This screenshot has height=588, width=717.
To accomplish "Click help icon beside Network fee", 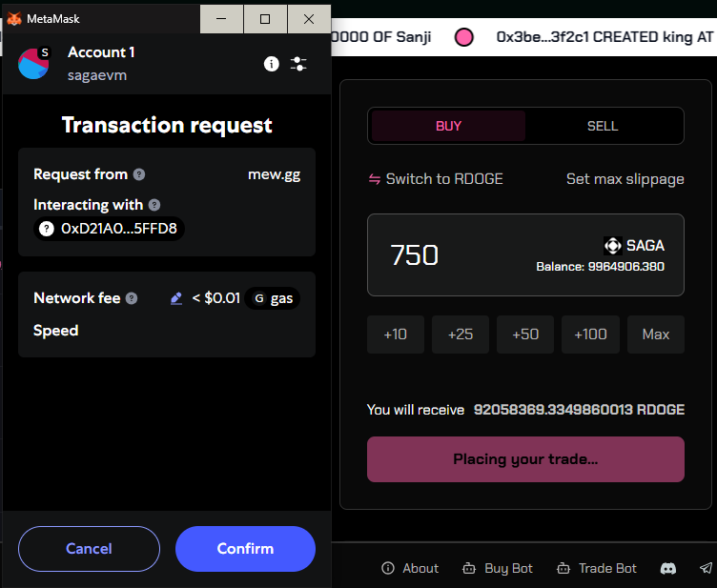I will (132, 298).
